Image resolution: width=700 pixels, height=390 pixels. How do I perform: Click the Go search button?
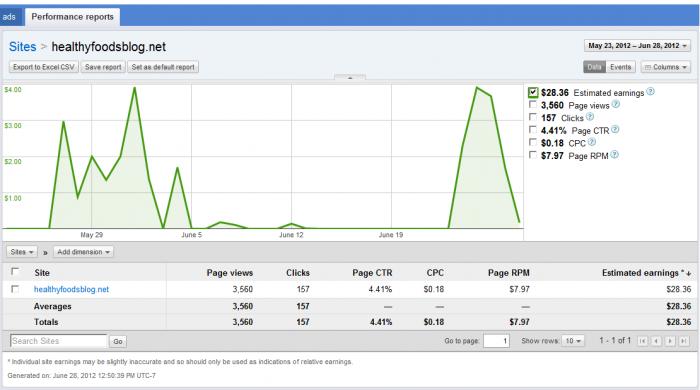[x=118, y=341]
